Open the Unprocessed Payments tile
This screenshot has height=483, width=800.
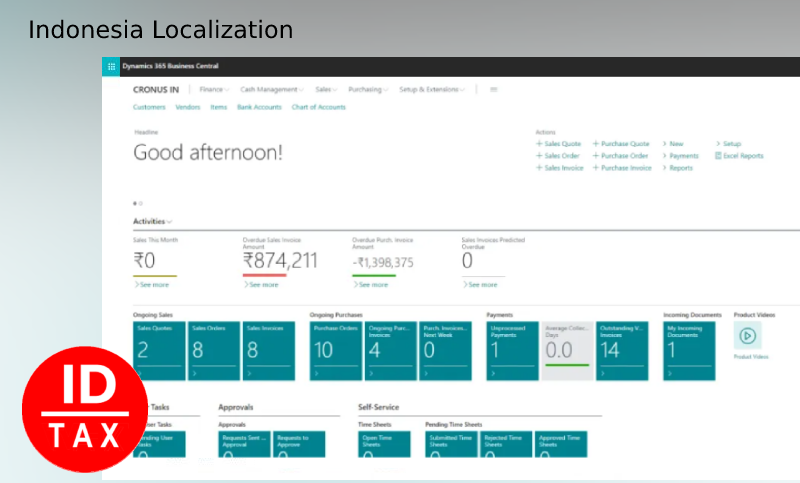click(x=512, y=351)
